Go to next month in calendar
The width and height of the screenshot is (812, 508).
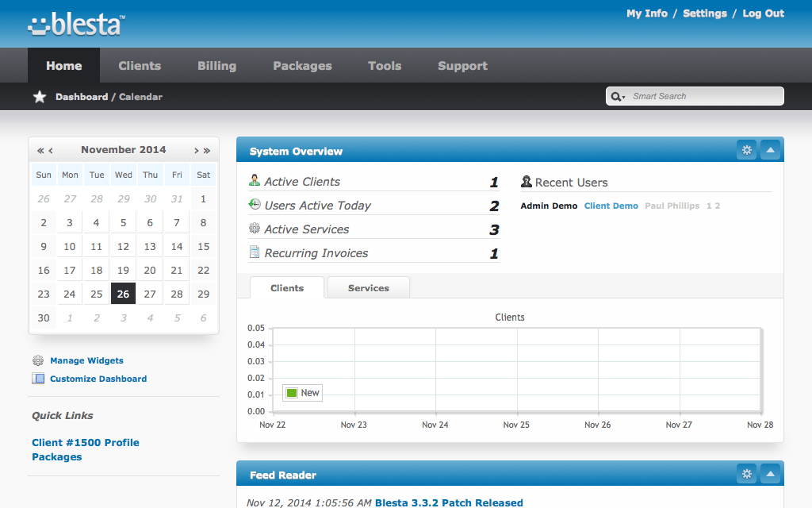[x=197, y=150]
